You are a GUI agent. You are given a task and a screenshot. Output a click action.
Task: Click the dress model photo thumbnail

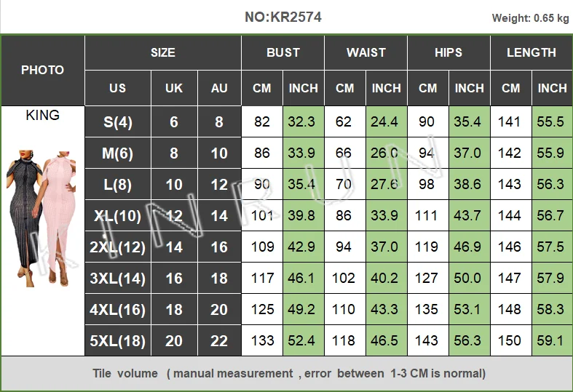pos(42,218)
